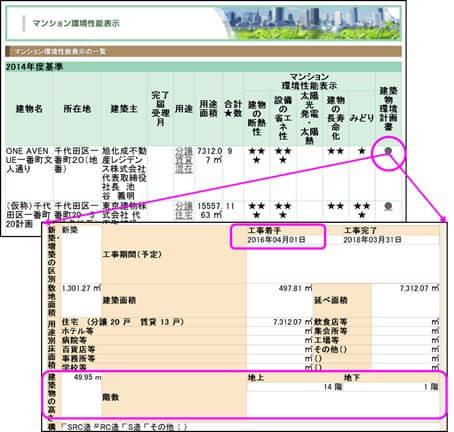The height and width of the screenshot is (432, 454).
Task: Click the 集会所等 label
Action: click(x=330, y=331)
